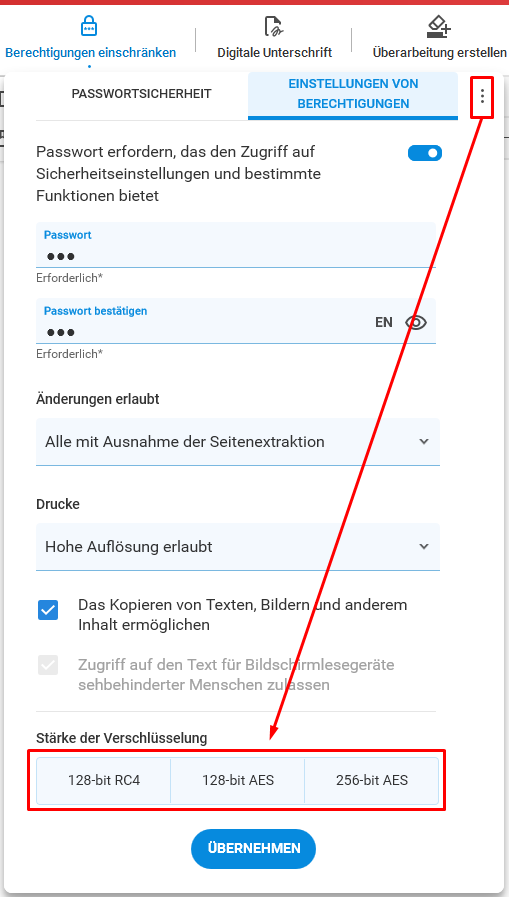Select the Digitale Unterschrift signature icon
Image resolution: width=509 pixels, height=897 pixels.
pos(275,26)
